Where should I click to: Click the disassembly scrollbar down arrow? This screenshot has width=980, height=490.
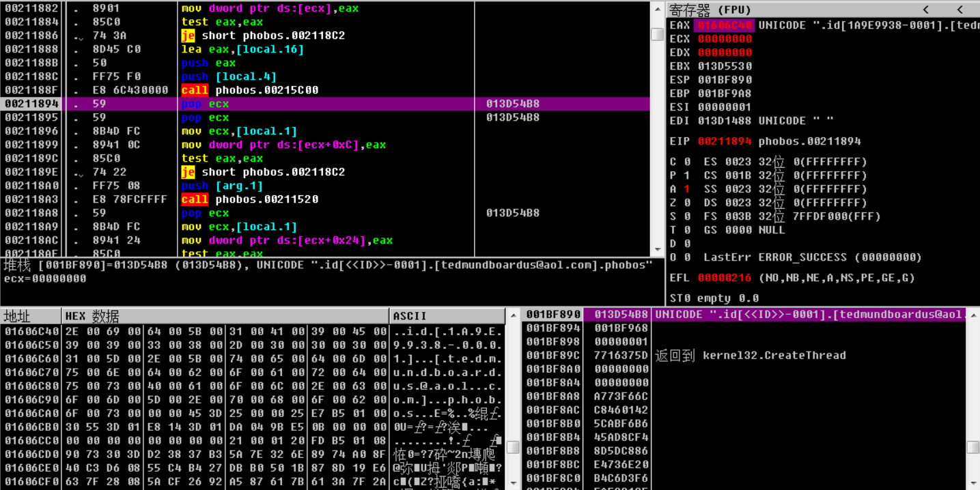pyautogui.click(x=657, y=250)
